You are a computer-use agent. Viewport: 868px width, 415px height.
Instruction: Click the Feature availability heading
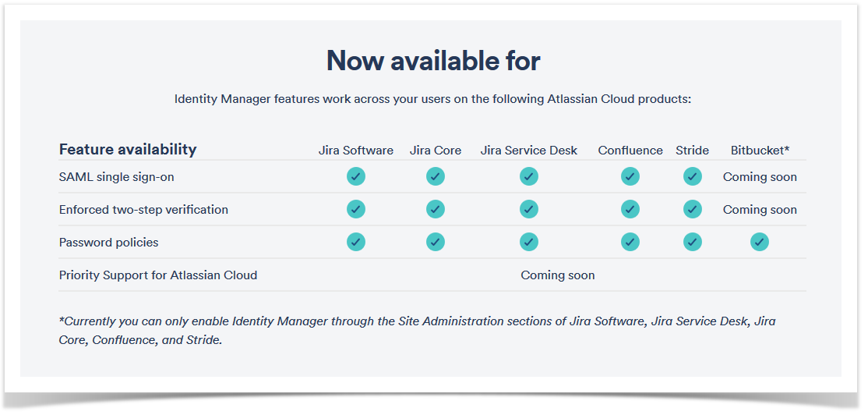click(128, 150)
